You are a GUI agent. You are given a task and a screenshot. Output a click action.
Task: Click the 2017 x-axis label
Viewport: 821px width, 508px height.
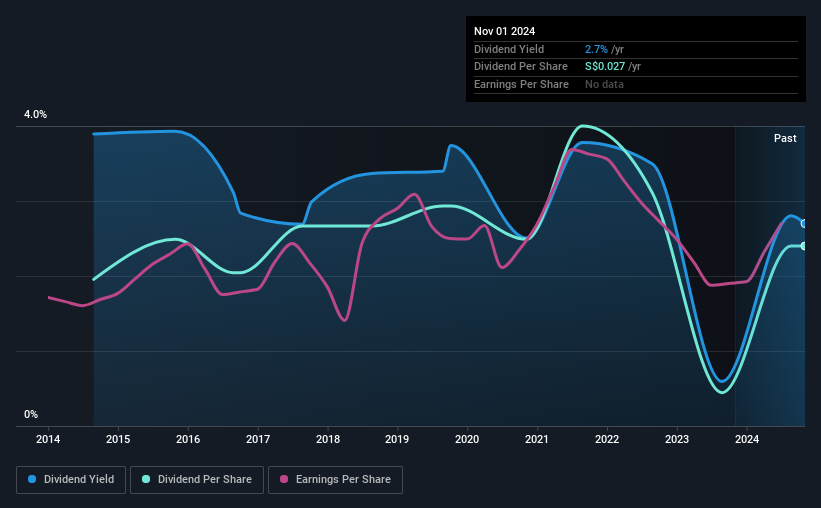258,439
